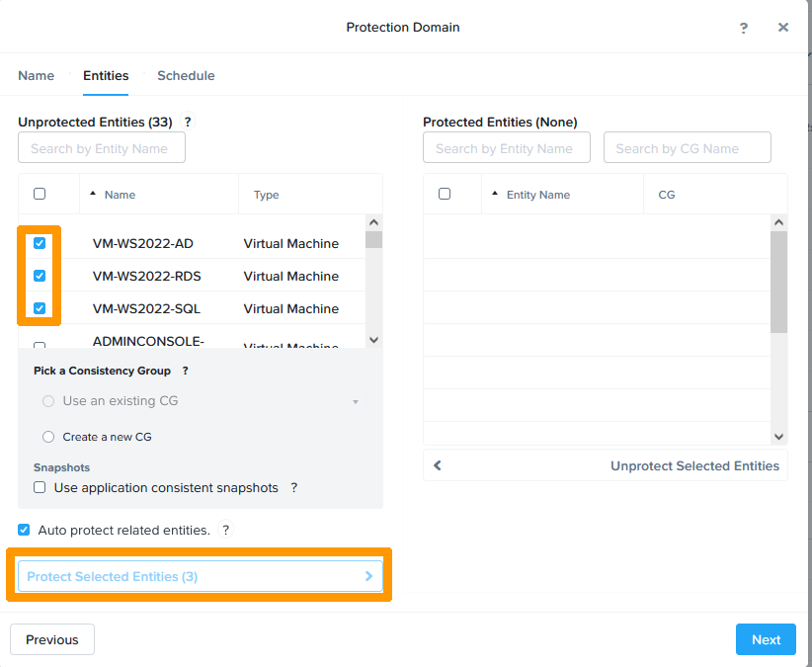
Task: Sort protected entities by Entity Name column
Action: pyautogui.click(x=537, y=195)
